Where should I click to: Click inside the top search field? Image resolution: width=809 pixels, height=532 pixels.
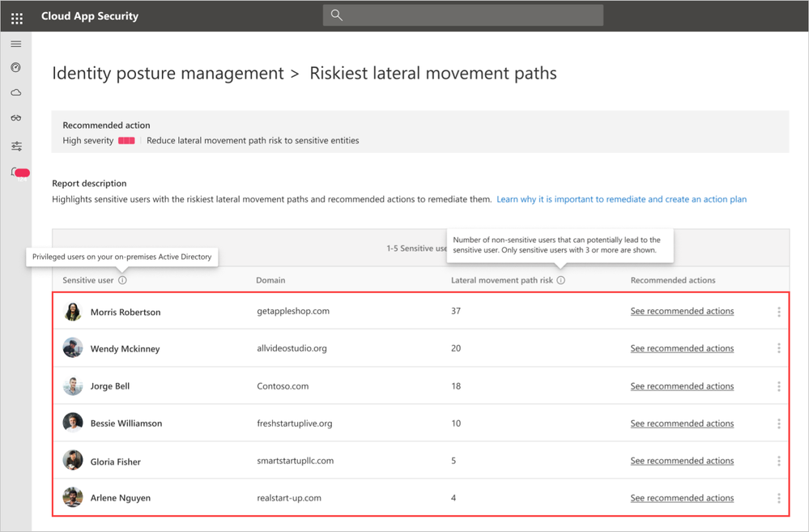(462, 15)
